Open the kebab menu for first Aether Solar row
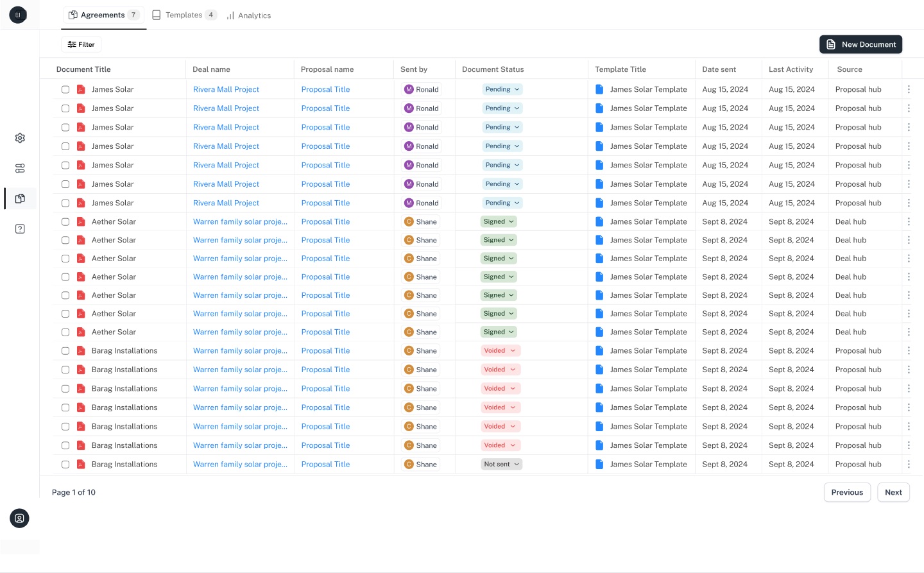This screenshot has height=573, width=924. [909, 221]
